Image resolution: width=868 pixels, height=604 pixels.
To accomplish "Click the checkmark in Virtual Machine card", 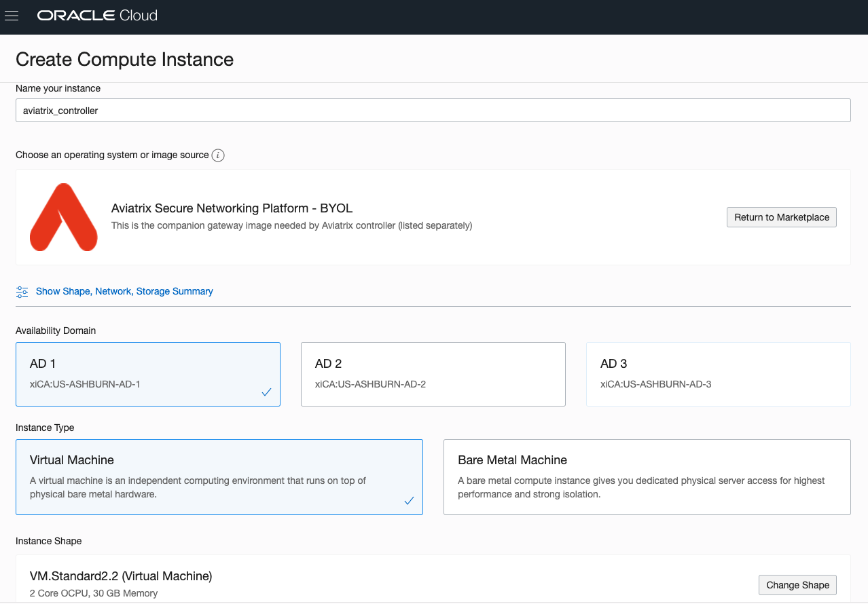I will click(x=409, y=501).
